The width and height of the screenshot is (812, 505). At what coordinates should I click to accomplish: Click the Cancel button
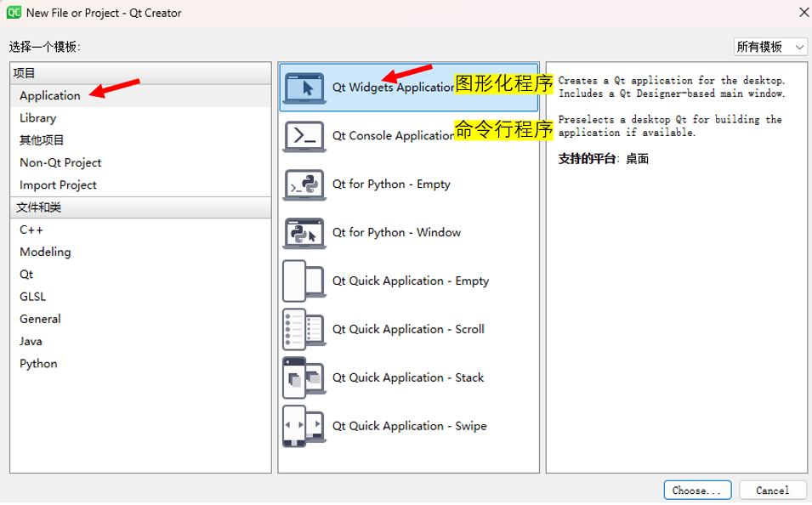click(x=772, y=491)
